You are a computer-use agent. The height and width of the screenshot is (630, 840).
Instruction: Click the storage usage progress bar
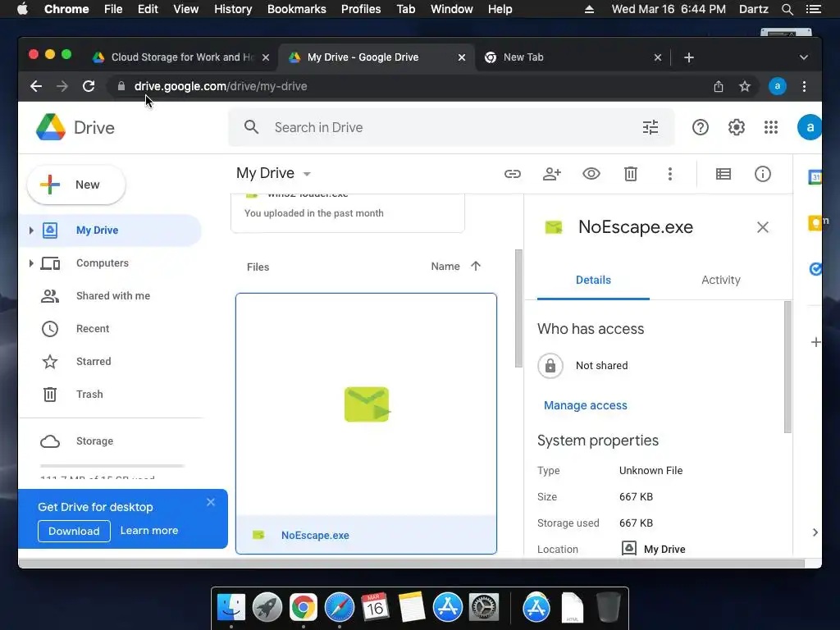[112, 466]
